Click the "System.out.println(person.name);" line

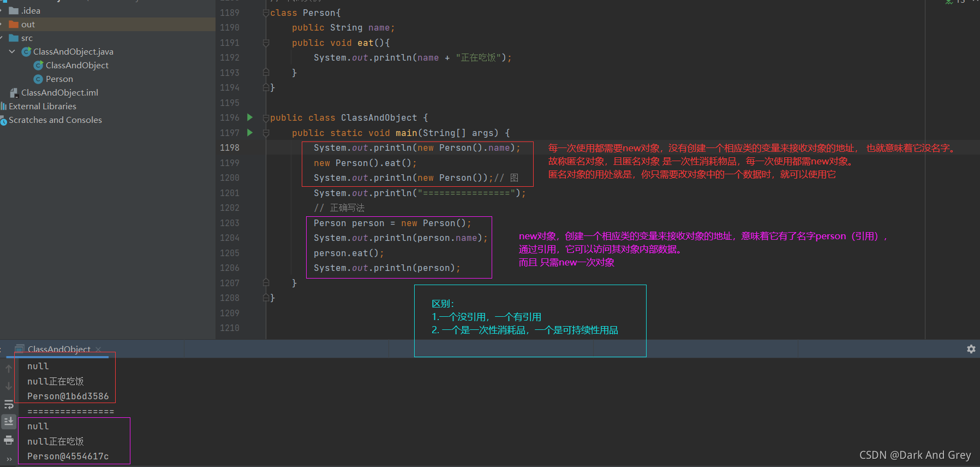pyautogui.click(x=401, y=238)
